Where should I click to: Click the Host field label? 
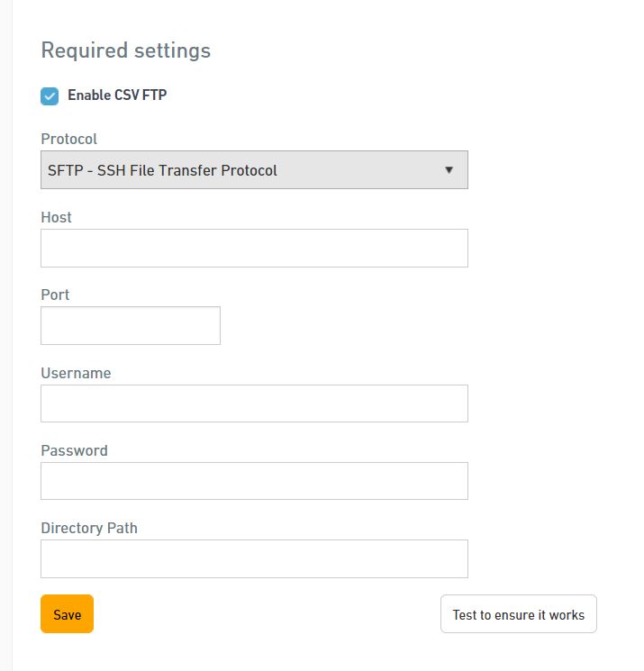(56, 217)
